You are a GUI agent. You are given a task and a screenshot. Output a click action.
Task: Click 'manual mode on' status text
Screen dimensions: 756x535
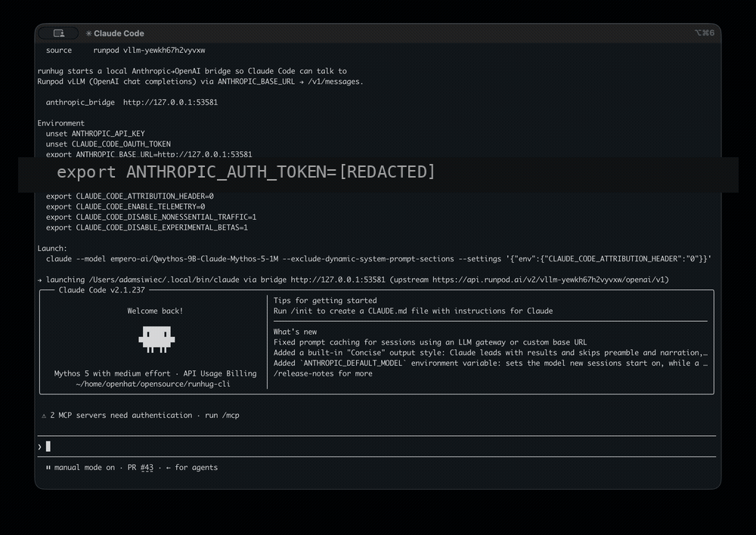[x=85, y=468]
